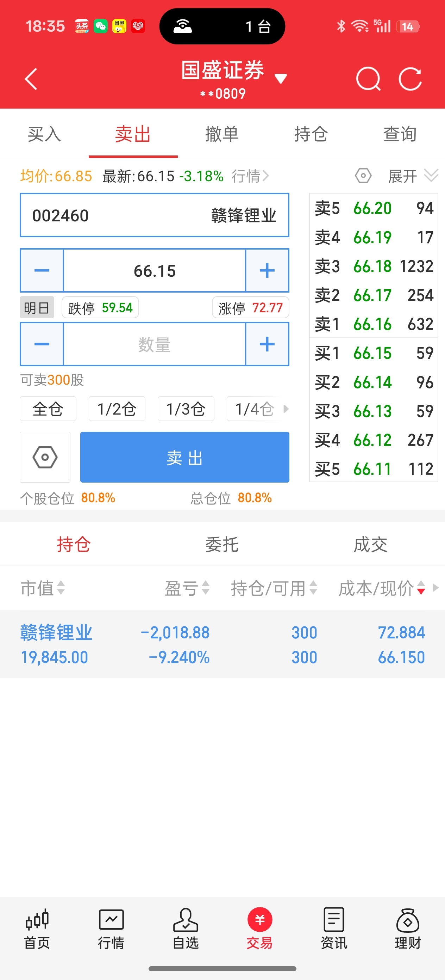Tap the blue 卖出 sell button
This screenshot has width=445, height=980.
(185, 457)
